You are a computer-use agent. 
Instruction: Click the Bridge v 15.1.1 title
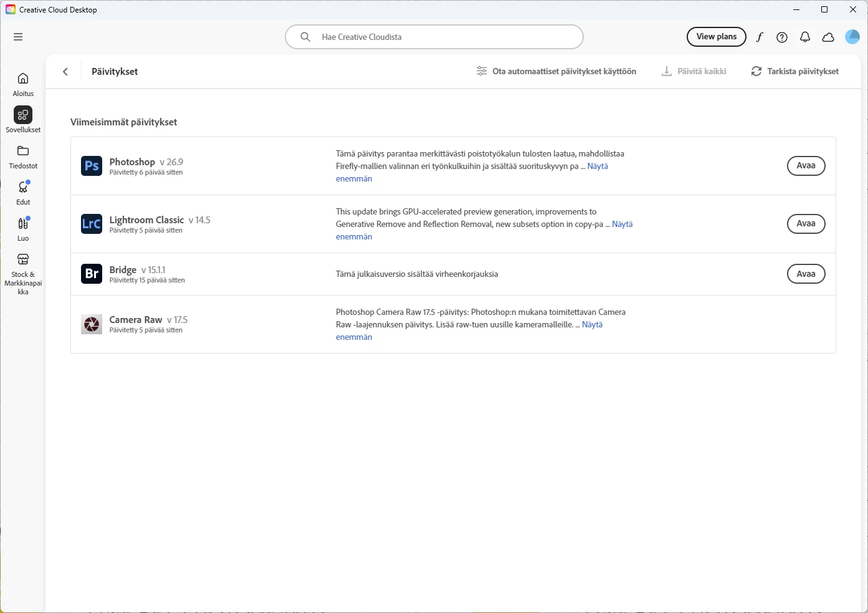pyautogui.click(x=138, y=270)
